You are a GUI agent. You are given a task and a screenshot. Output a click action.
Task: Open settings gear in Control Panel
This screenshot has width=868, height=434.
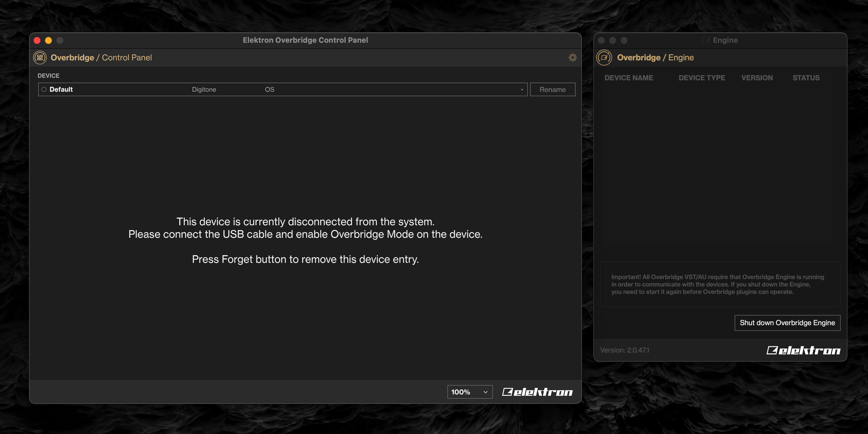[x=572, y=58]
